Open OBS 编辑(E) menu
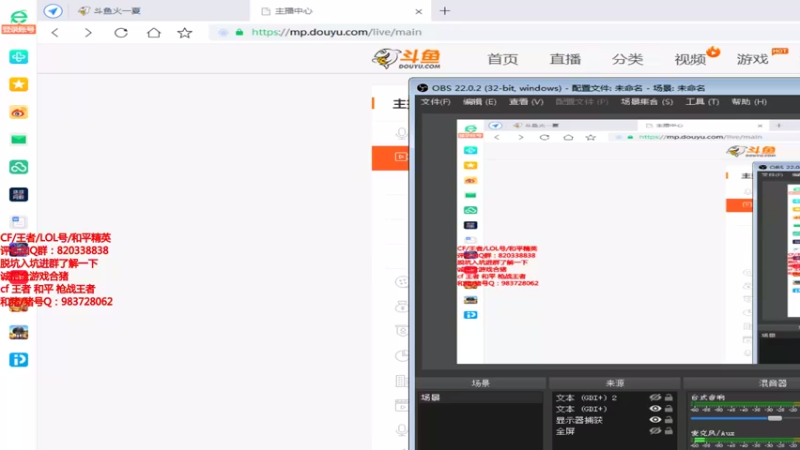 pyautogui.click(x=479, y=102)
